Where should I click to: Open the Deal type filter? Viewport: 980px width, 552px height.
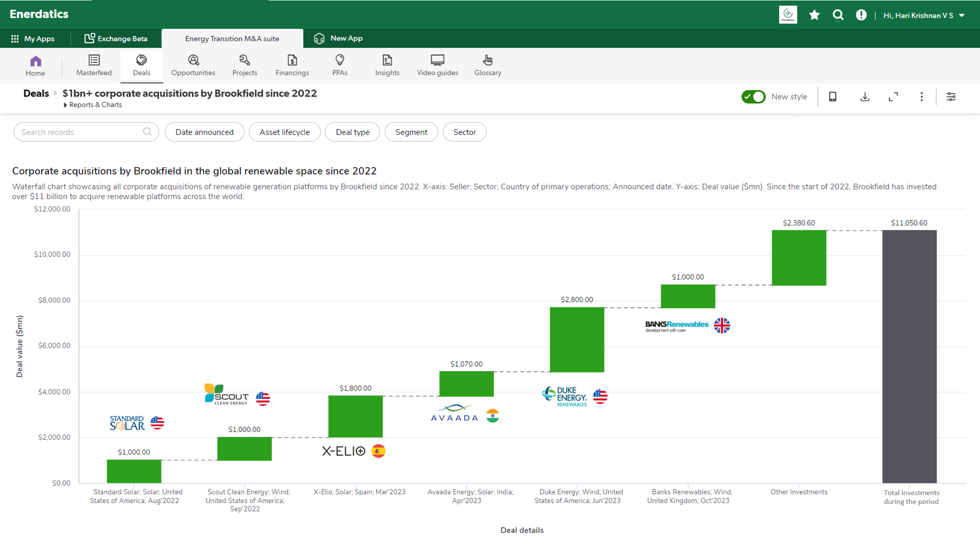click(352, 132)
